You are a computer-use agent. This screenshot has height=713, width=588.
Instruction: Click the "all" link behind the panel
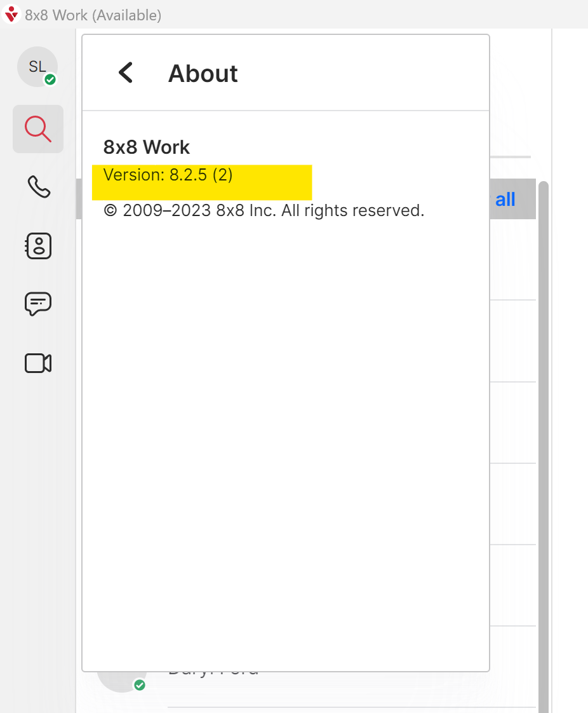[x=505, y=199]
